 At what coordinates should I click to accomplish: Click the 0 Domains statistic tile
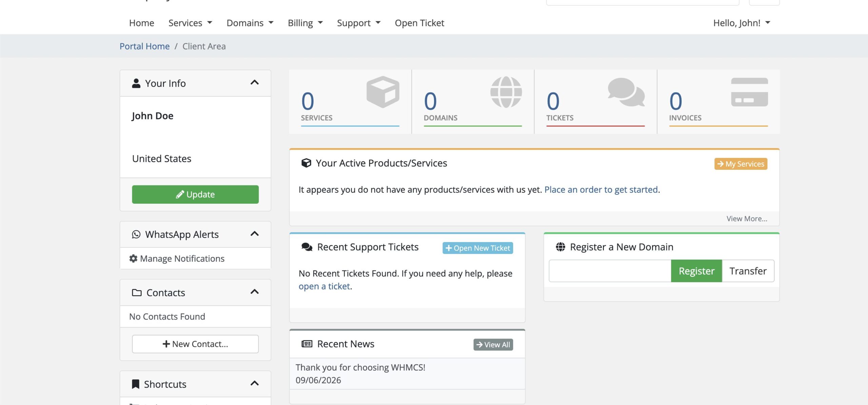pos(473,102)
